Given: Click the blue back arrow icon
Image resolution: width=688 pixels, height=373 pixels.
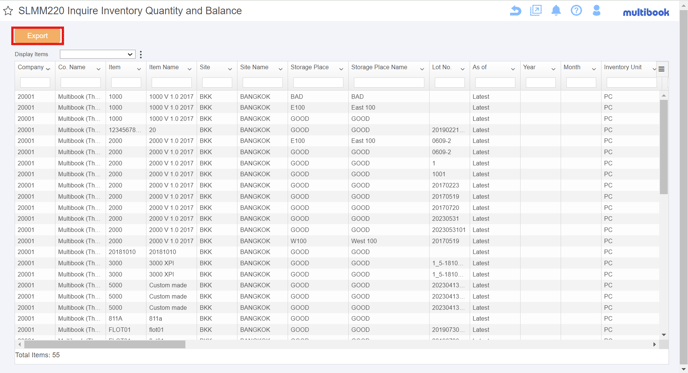Looking at the screenshot, I should coord(516,11).
